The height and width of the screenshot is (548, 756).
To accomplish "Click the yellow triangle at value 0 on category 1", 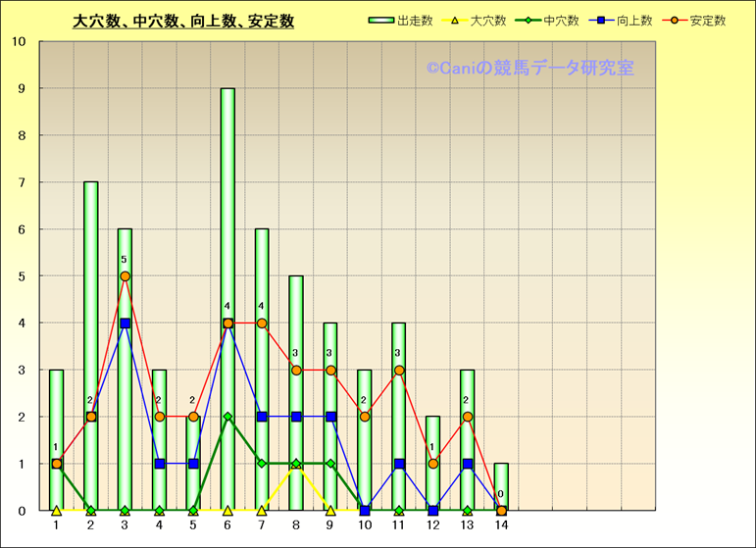I will (56, 510).
